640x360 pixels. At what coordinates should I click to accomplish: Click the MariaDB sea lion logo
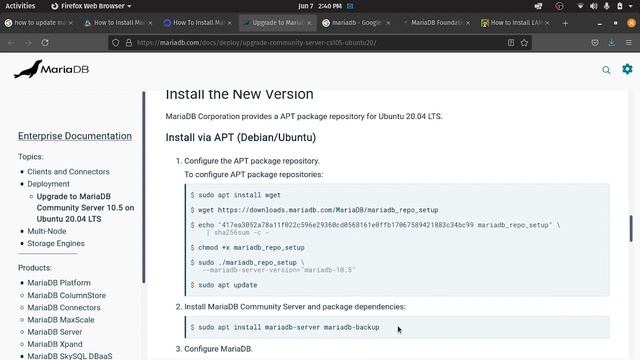(51, 69)
